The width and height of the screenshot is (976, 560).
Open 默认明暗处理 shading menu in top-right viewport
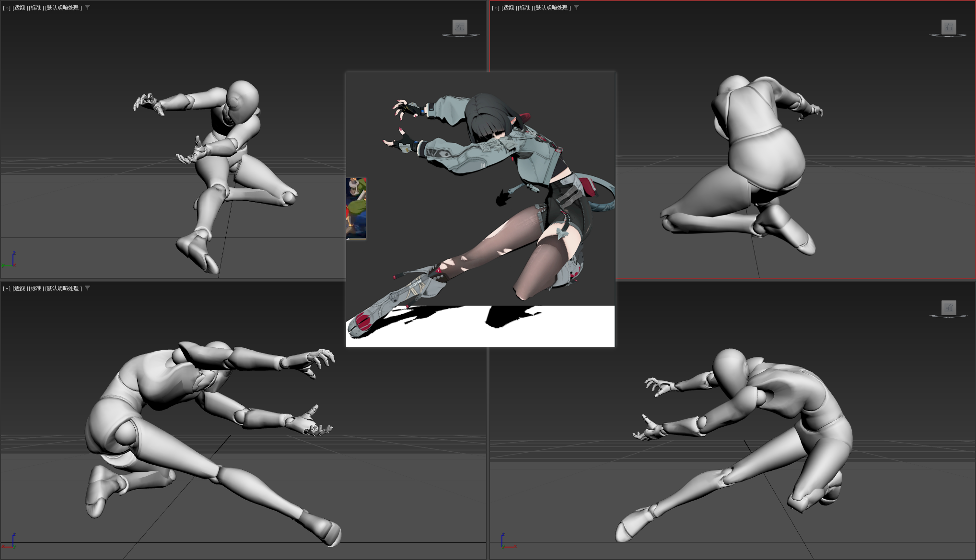[x=552, y=8]
